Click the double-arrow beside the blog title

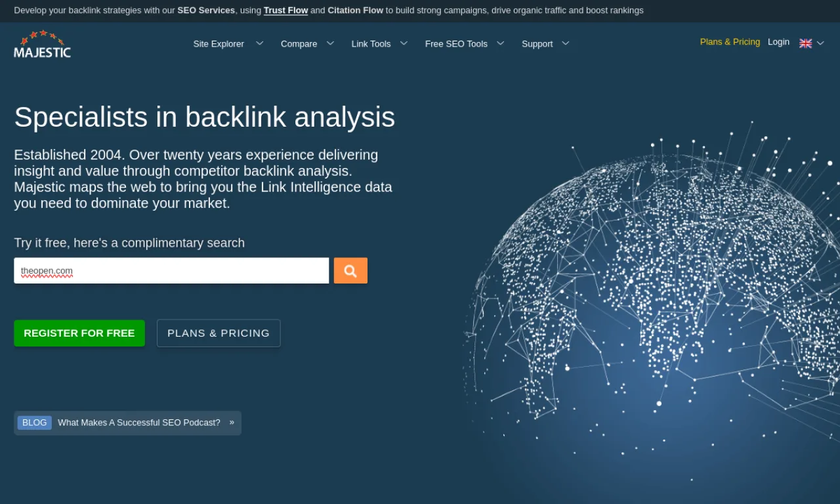232,423
